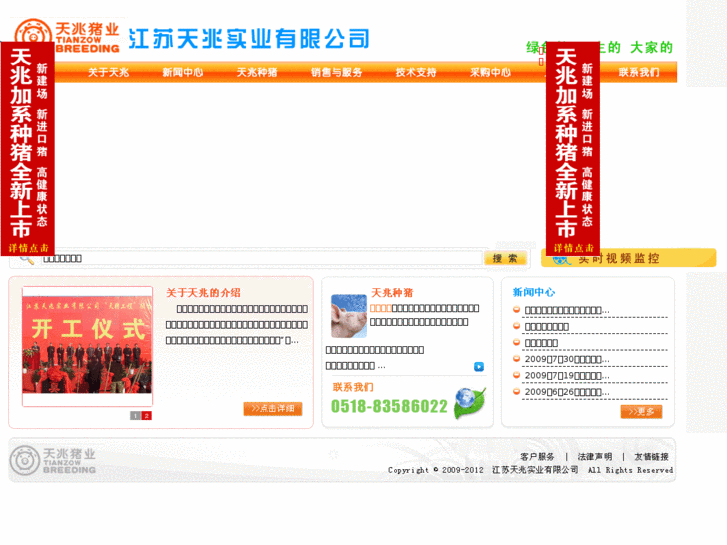Click the phone number 0518-83586022

coord(389,406)
